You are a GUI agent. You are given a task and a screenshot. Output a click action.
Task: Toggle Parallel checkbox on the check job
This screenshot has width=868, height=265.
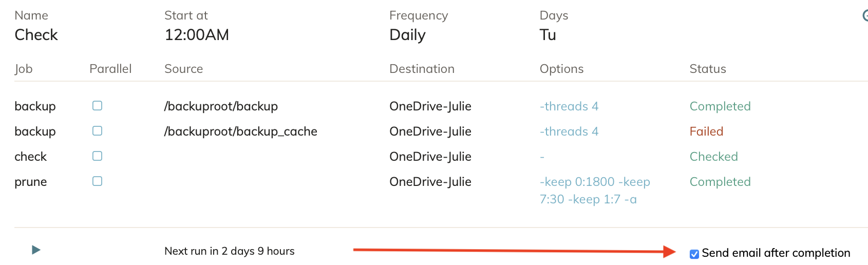pos(97,156)
